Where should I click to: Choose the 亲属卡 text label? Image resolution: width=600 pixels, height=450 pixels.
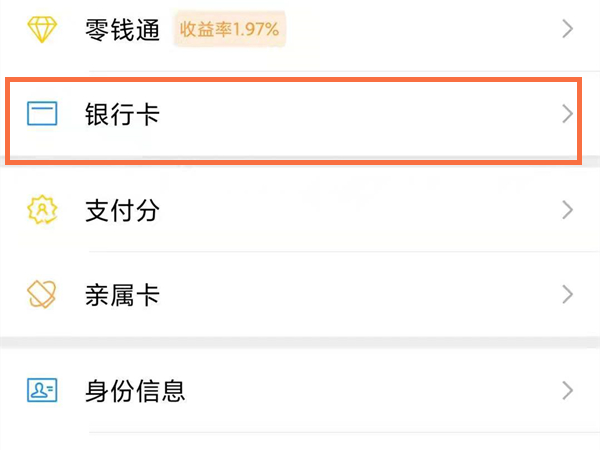tap(122, 295)
